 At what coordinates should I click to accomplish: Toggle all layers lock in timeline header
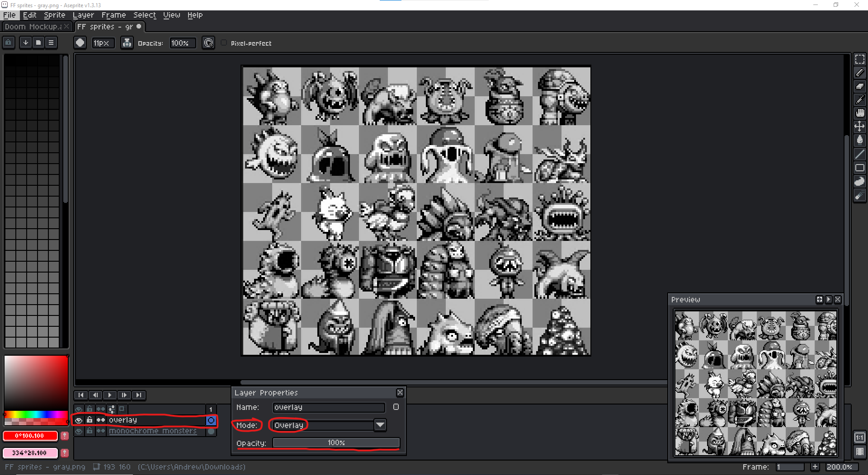90,409
